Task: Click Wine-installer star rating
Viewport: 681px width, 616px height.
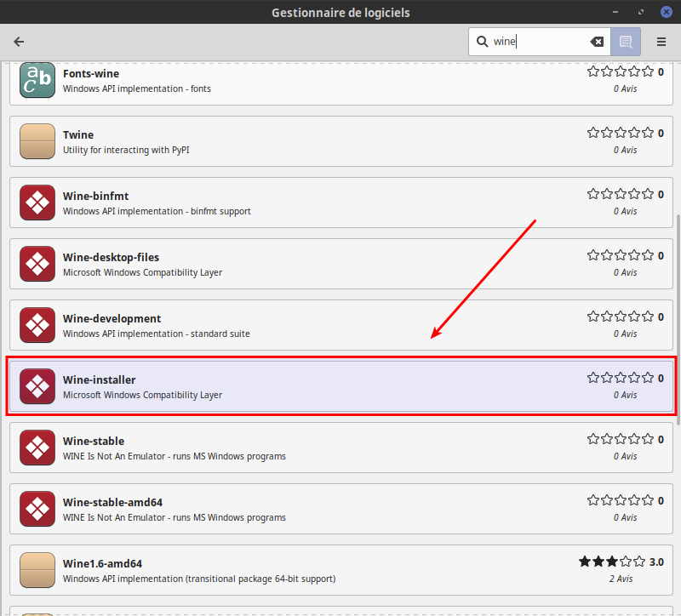Action: (x=621, y=378)
